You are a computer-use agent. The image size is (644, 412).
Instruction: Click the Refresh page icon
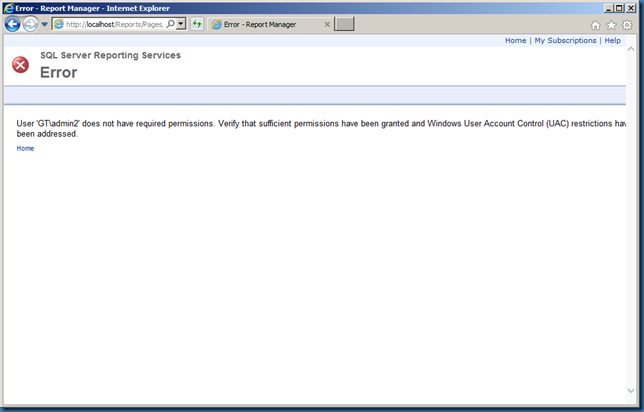(197, 24)
